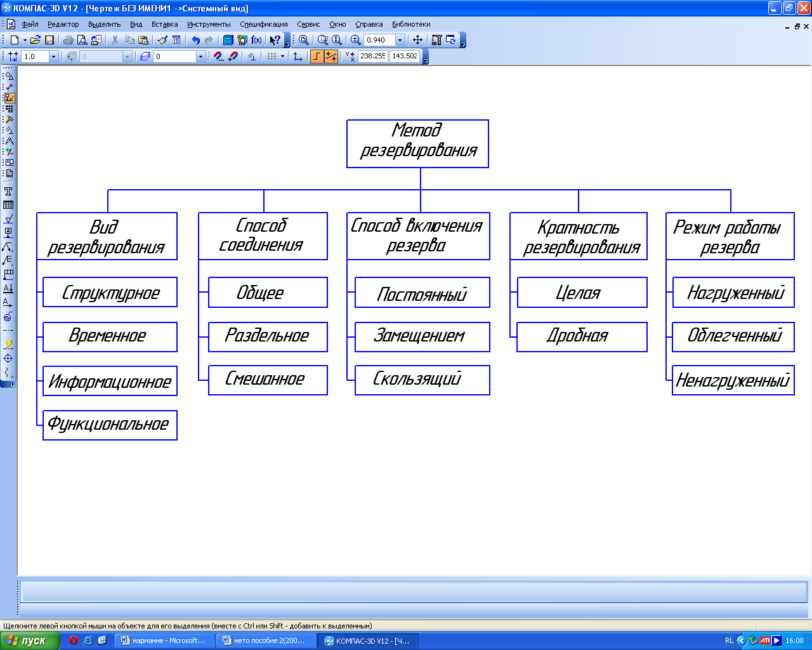Open the Выделить menu
The image size is (812, 650).
click(x=104, y=24)
